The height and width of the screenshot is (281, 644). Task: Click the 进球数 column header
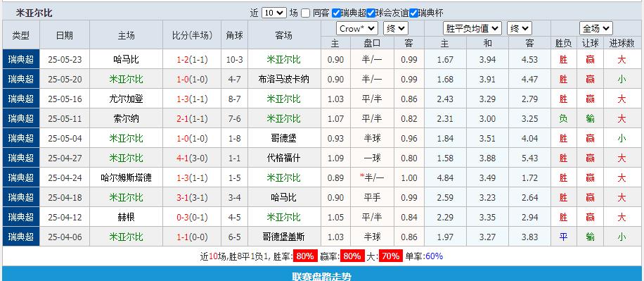(x=622, y=43)
